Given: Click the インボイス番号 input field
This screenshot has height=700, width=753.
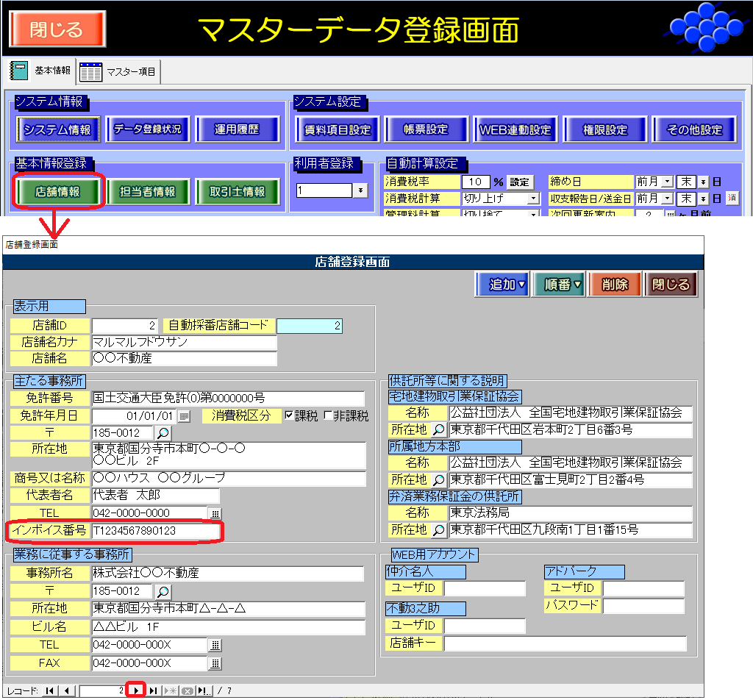Looking at the screenshot, I should (x=155, y=530).
